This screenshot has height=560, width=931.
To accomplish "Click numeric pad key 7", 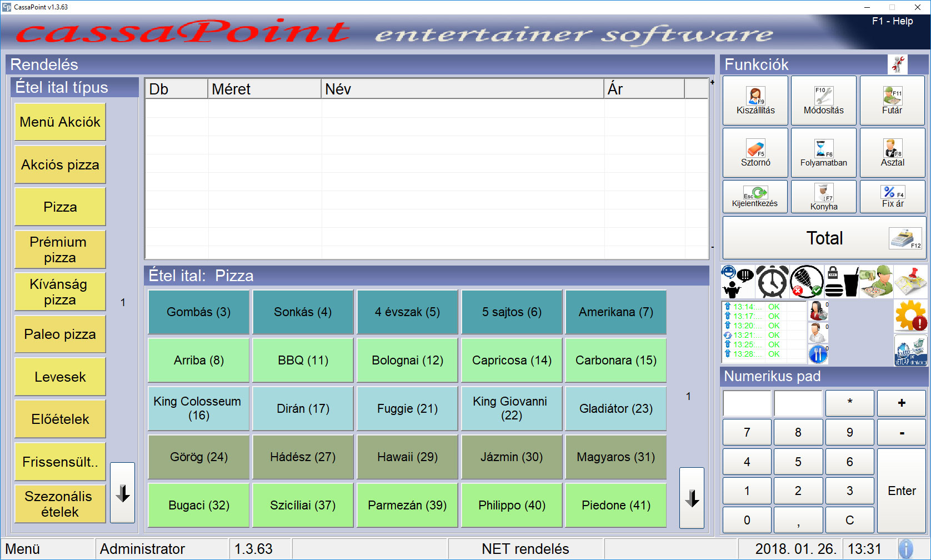I will click(x=747, y=432).
